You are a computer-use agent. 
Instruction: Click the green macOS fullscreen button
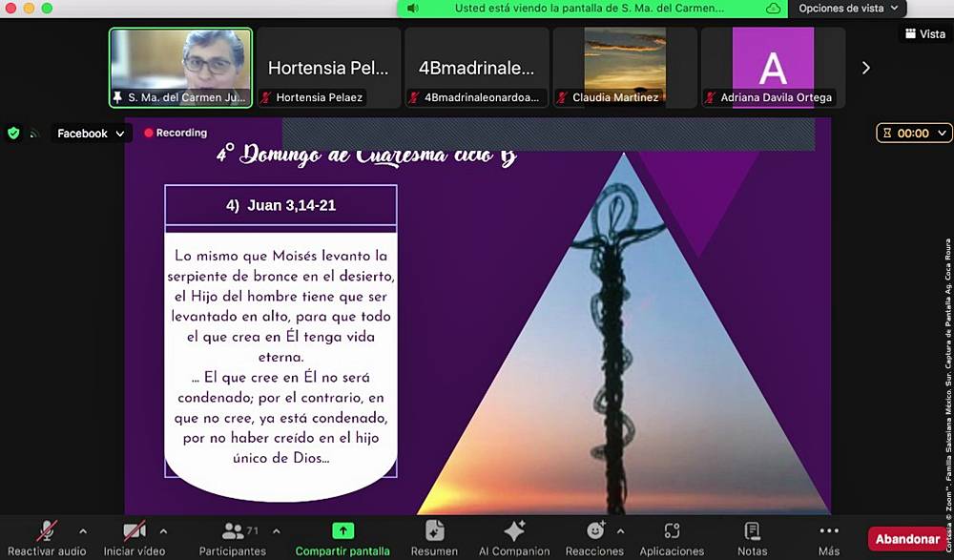coord(47,8)
